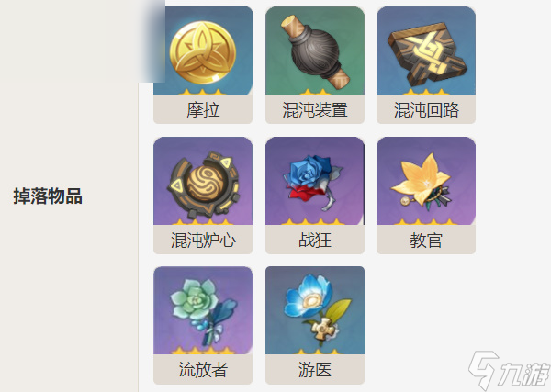Viewport: 551px width, 392px height.
Task: Open the 混沌装置 name label
Action: tap(315, 109)
